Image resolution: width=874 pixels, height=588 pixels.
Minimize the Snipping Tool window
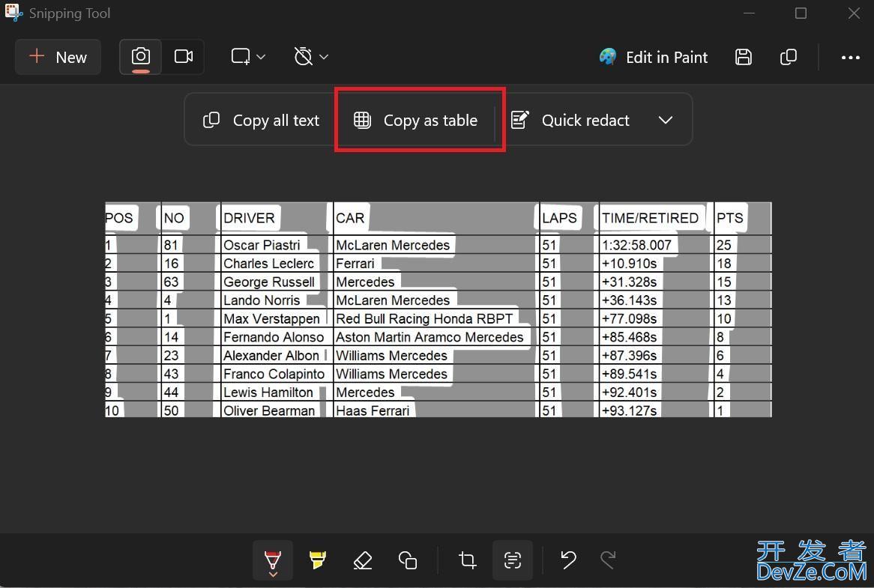[749, 13]
